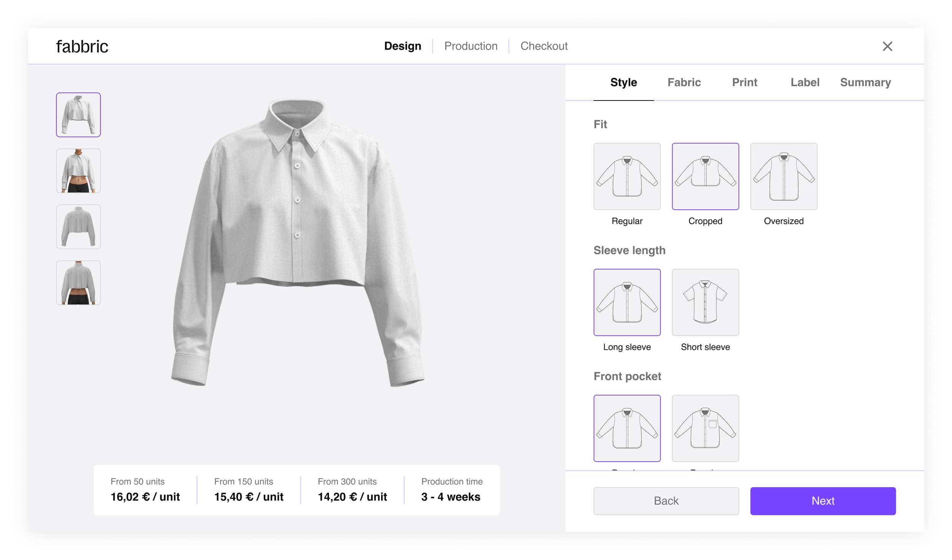Screen dimensions: 952x560
Task: Pick the Oversized fit shirt icon
Action: click(x=783, y=176)
